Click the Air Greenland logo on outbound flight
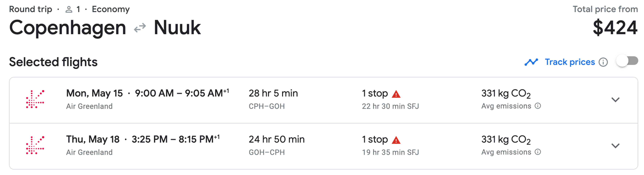644x175 pixels. pyautogui.click(x=35, y=99)
